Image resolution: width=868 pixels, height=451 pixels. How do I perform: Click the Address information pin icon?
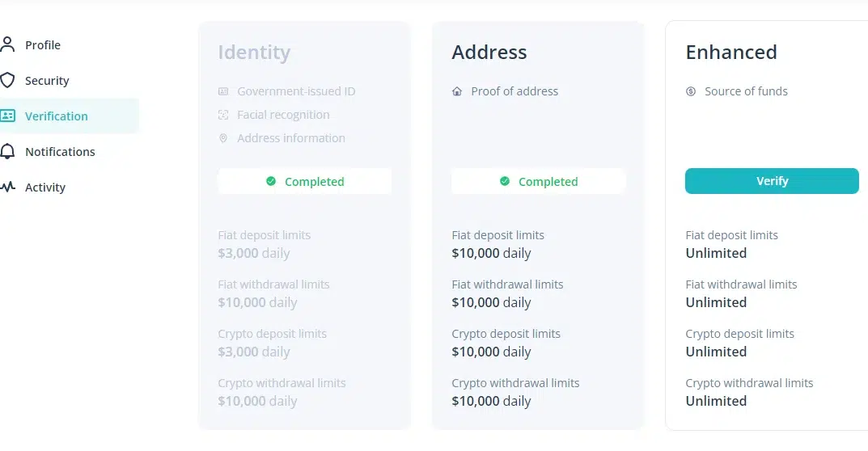[223, 138]
